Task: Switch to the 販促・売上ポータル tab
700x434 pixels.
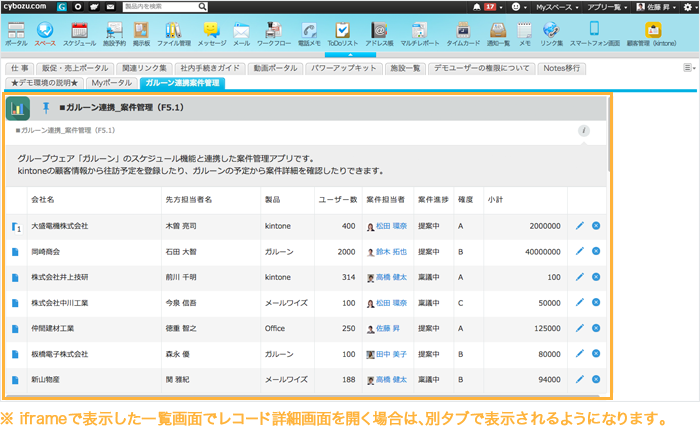Action: click(x=72, y=68)
